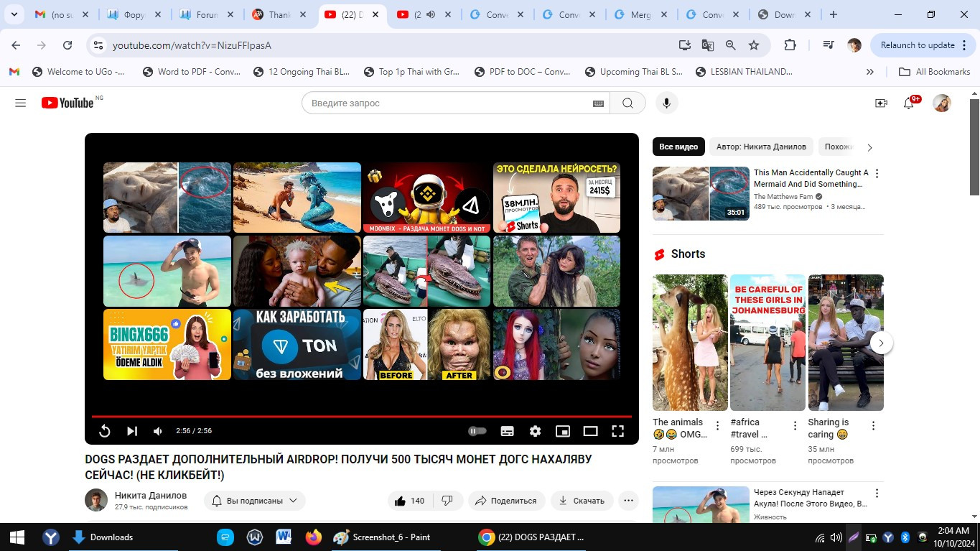Open the Windows Start menu

pos(17,537)
